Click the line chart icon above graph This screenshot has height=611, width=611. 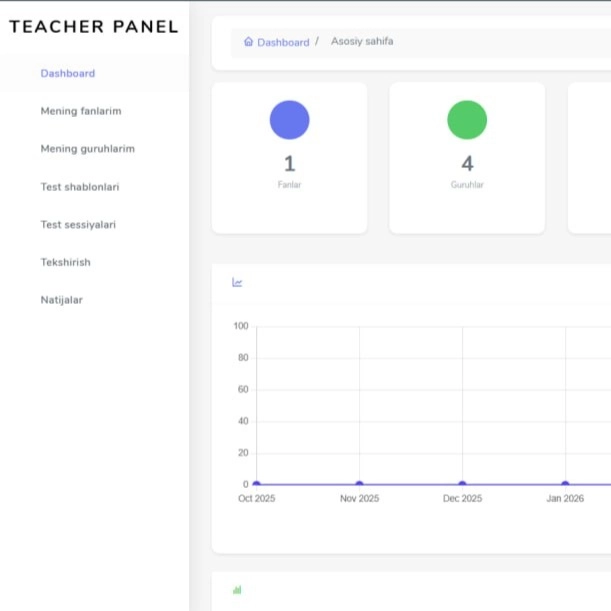(237, 282)
